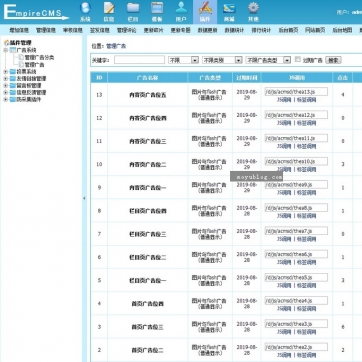Click JS调用 link for ad ID 13
Screen dimensions: 362x362
284,100
